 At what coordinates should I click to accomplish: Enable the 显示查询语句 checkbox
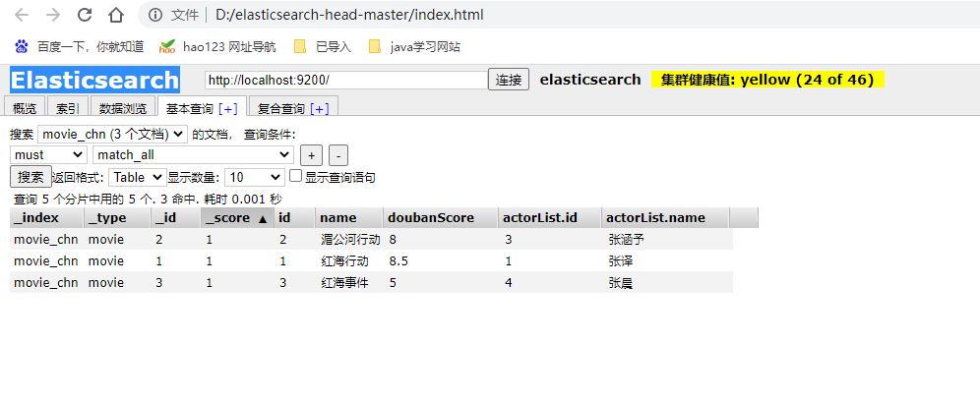[x=296, y=176]
